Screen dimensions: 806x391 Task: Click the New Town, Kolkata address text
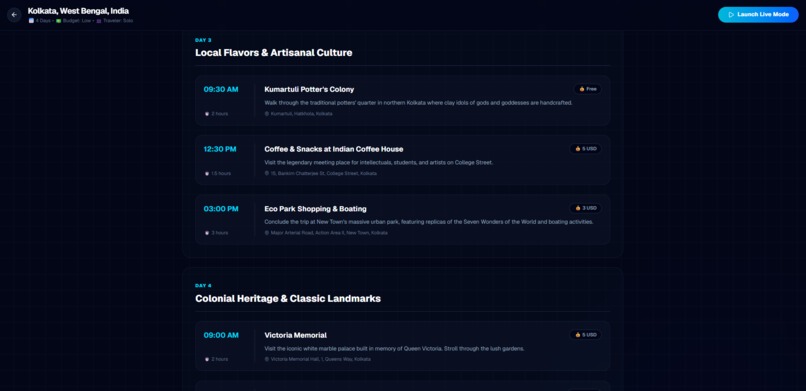329,233
